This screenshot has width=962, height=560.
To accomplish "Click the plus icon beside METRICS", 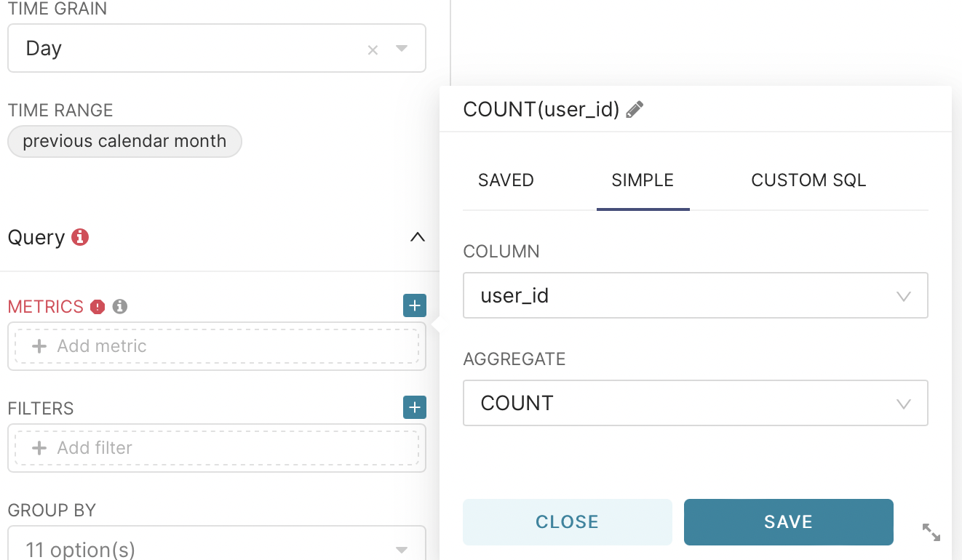I will (415, 305).
